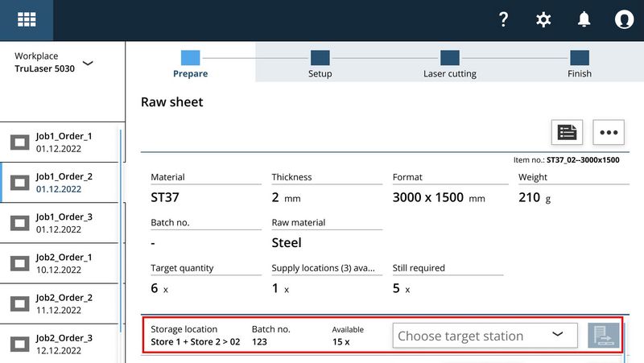Click the help question mark icon
This screenshot has width=644, height=363.
[504, 20]
